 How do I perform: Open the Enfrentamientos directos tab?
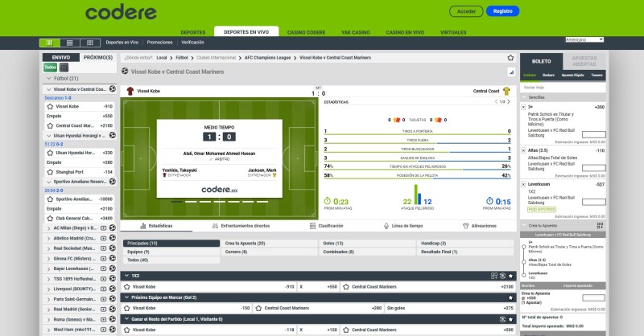tap(241, 226)
